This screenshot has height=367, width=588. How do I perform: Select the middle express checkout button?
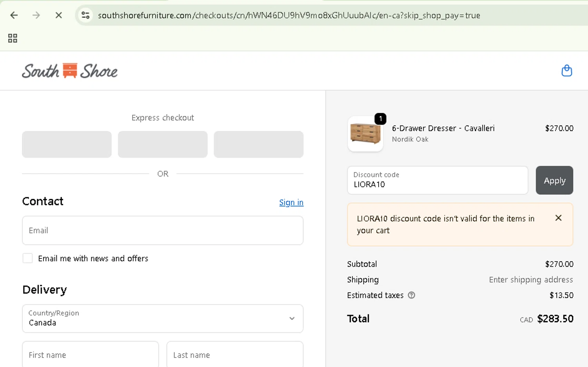[x=163, y=144]
